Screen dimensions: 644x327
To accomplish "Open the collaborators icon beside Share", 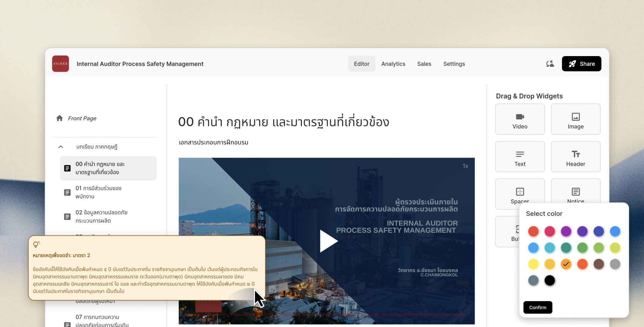I will tap(550, 64).
